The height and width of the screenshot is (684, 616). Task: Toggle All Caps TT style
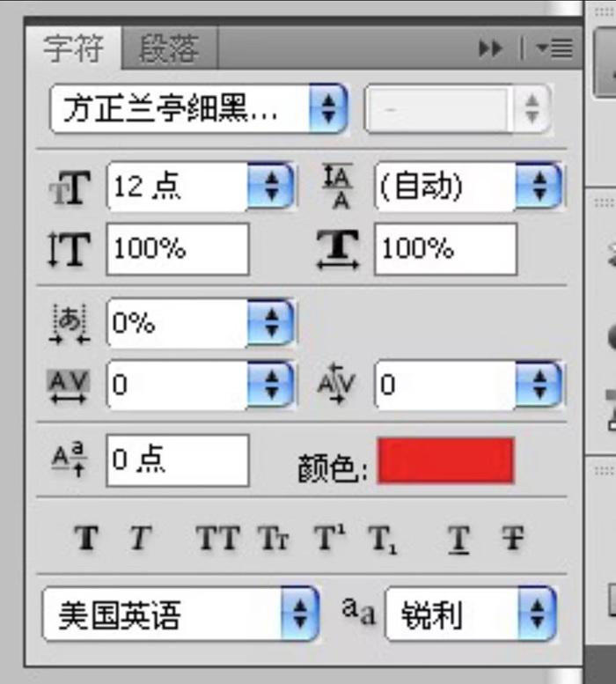(218, 537)
